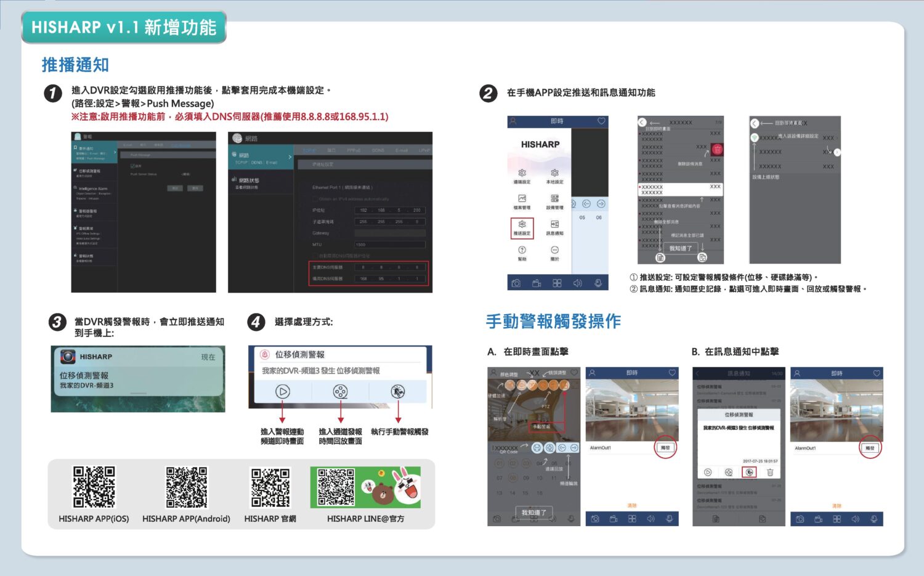Tap the trash icon in the alert popup

[x=769, y=472]
